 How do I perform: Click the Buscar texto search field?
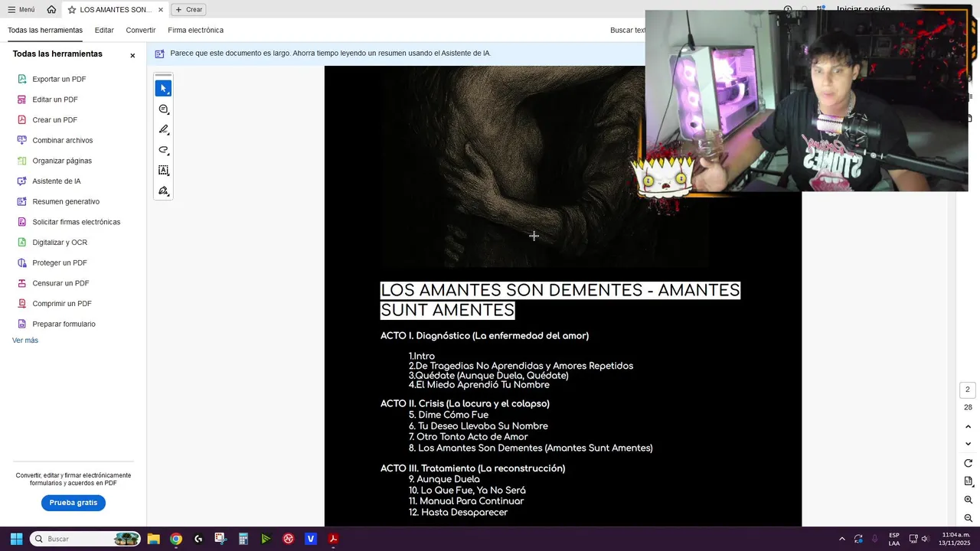[x=628, y=30]
